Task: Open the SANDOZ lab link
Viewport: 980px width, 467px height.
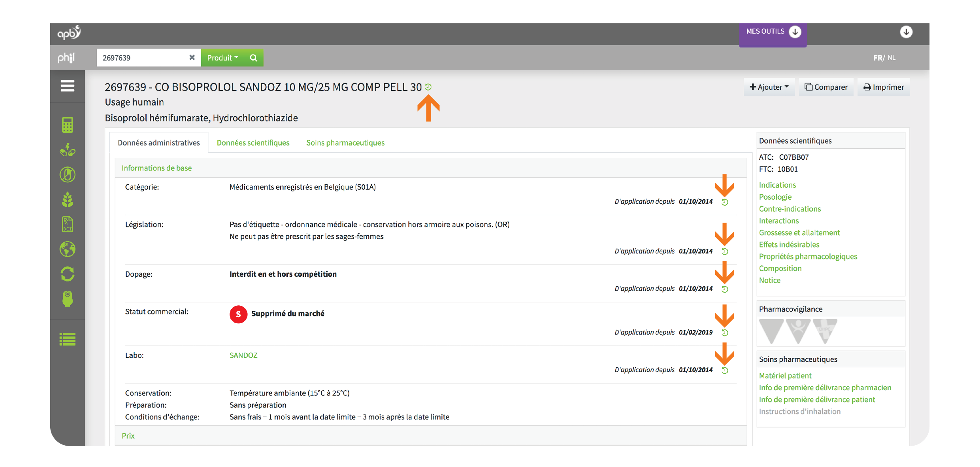Action: pos(243,355)
